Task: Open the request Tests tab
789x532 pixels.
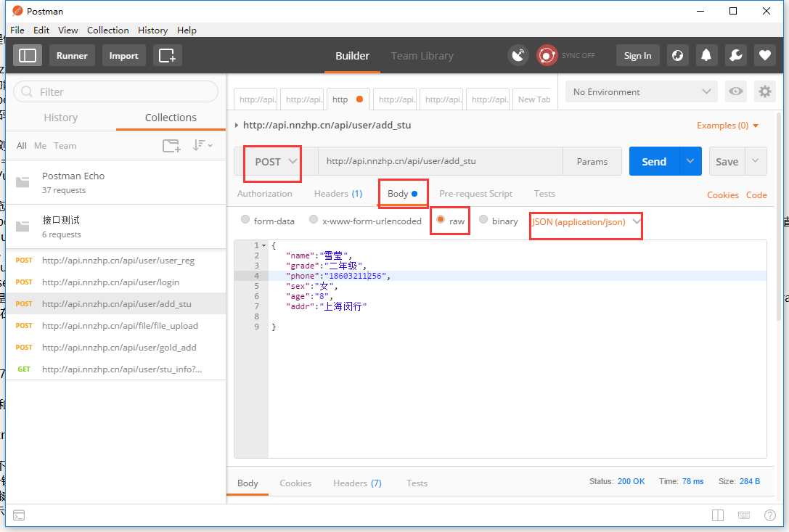Action: (x=544, y=194)
